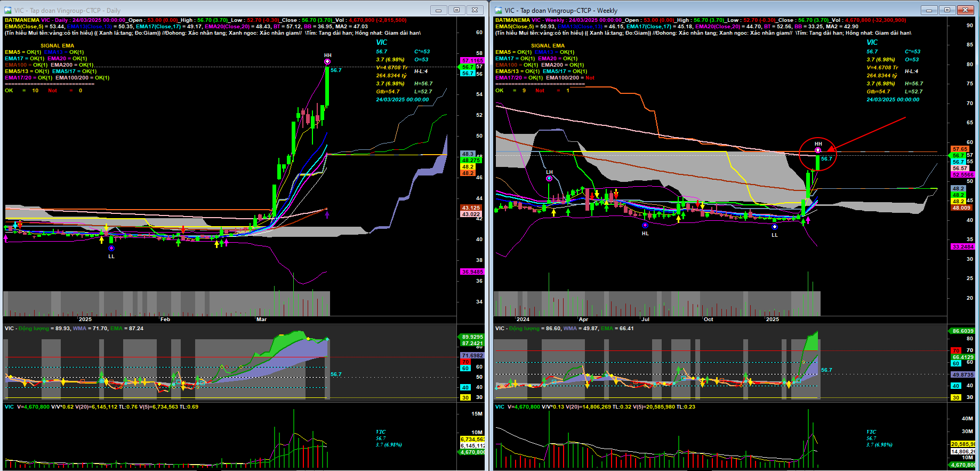The height and width of the screenshot is (471, 980).
Task: Click the 48.3 gray price label in Daily
Action: point(468,154)
